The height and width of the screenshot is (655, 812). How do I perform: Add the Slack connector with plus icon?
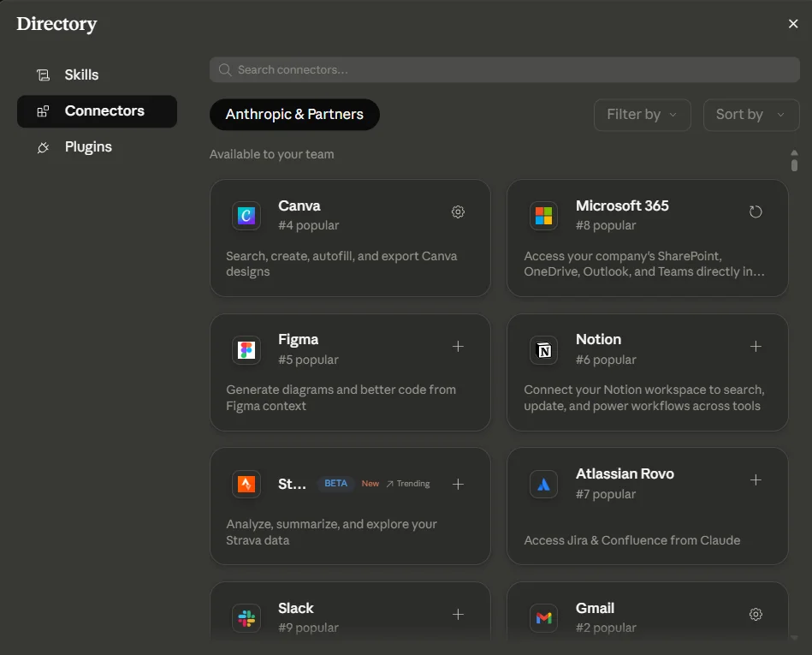coord(458,615)
